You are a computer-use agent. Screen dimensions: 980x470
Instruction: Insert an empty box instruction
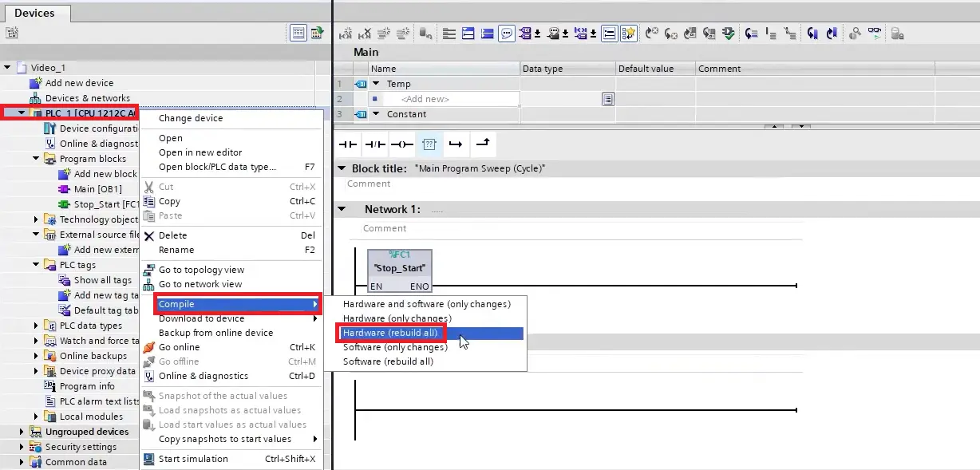pos(429,144)
